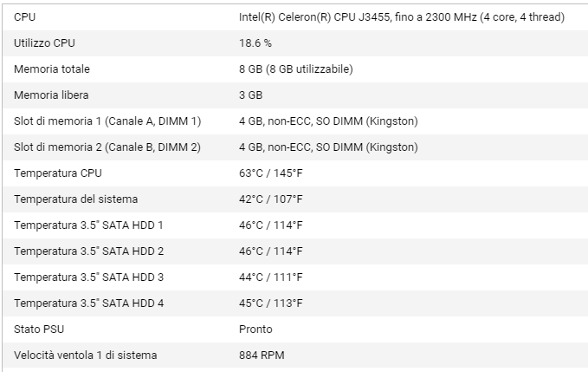Select the 45°C / 113°F HDD 4 value

(x=270, y=303)
